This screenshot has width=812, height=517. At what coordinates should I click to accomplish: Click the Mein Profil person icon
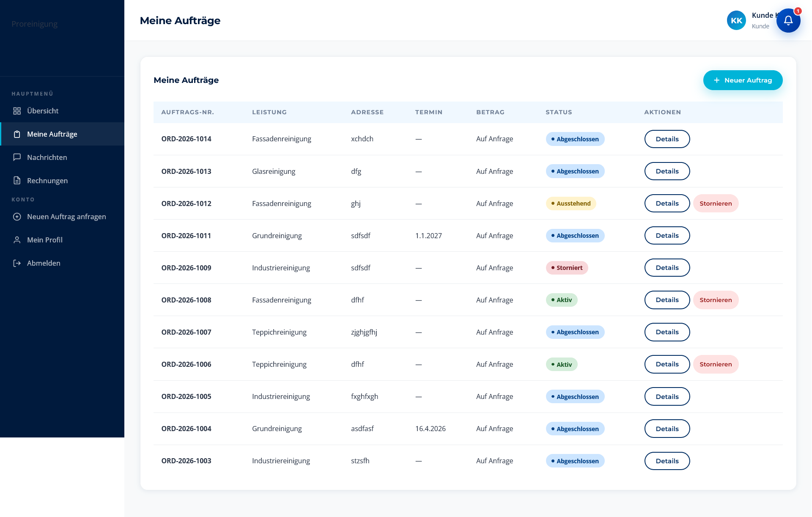[17, 240]
